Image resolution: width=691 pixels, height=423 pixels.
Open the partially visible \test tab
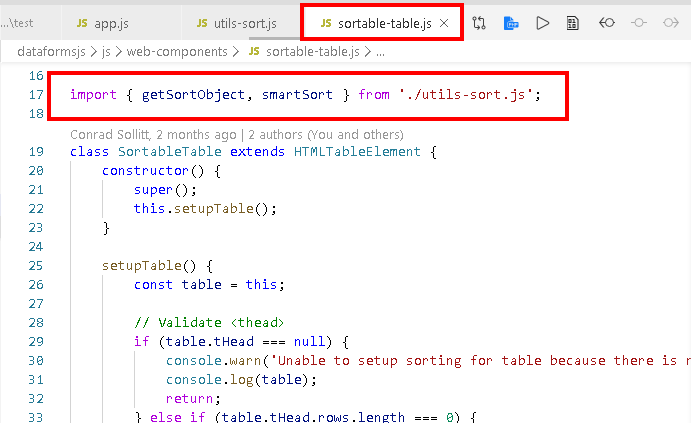coord(18,23)
